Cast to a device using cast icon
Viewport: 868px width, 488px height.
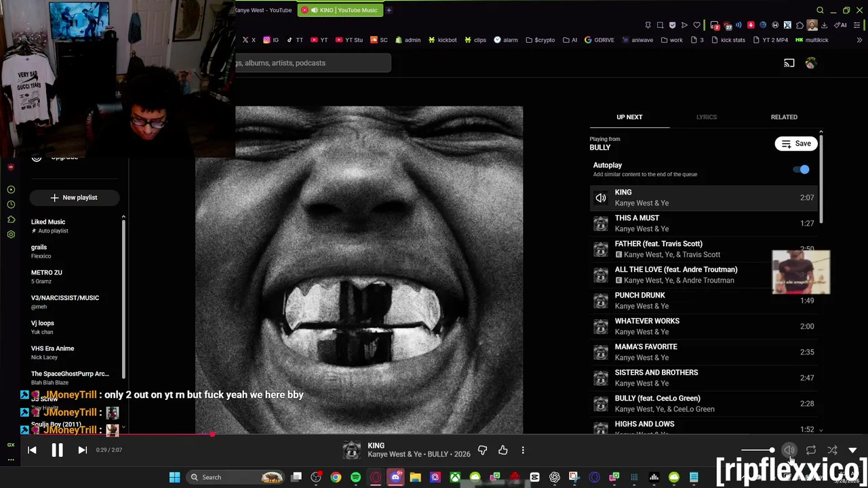(x=789, y=63)
